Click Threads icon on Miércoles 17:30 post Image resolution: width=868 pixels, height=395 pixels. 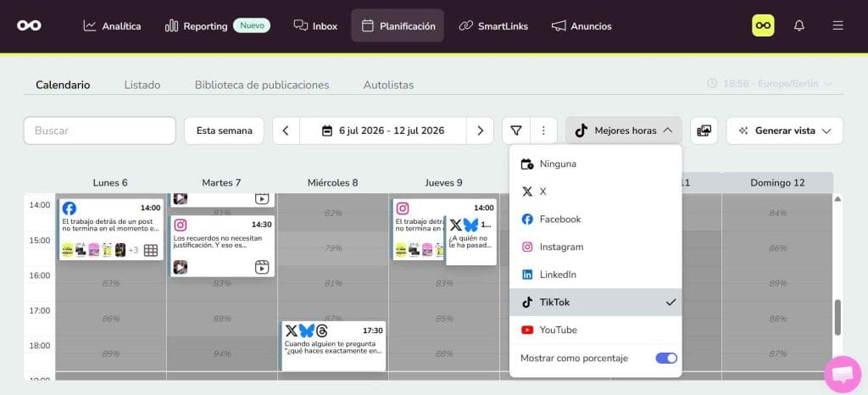[x=323, y=331]
